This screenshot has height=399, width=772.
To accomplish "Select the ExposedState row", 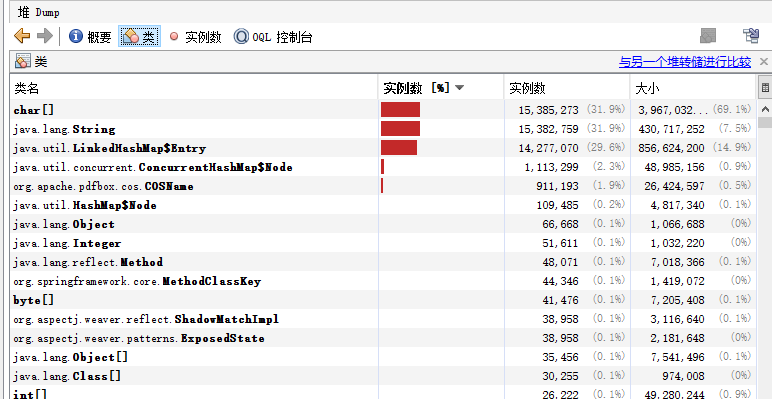I will 383,338.
